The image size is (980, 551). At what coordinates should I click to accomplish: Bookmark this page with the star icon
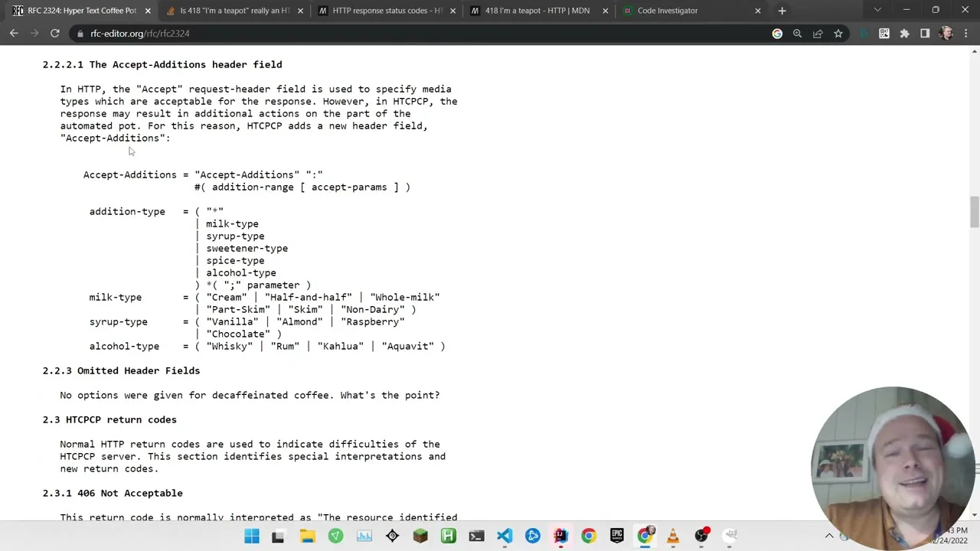(x=838, y=34)
